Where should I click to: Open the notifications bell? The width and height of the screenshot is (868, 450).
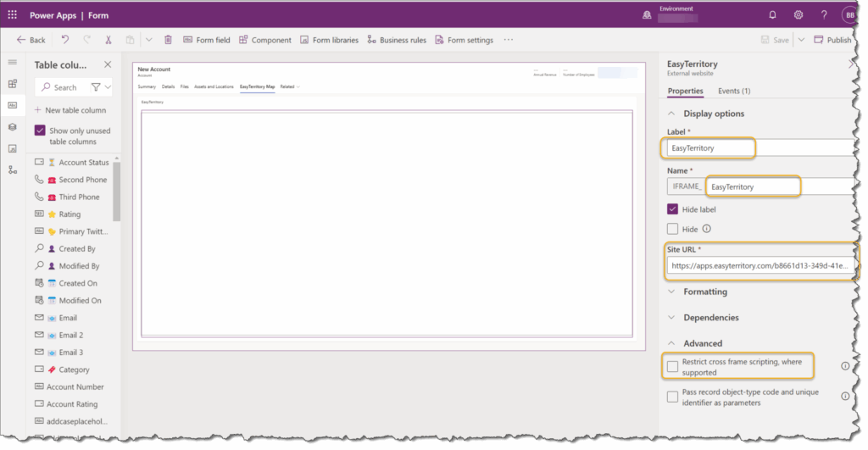click(x=772, y=15)
